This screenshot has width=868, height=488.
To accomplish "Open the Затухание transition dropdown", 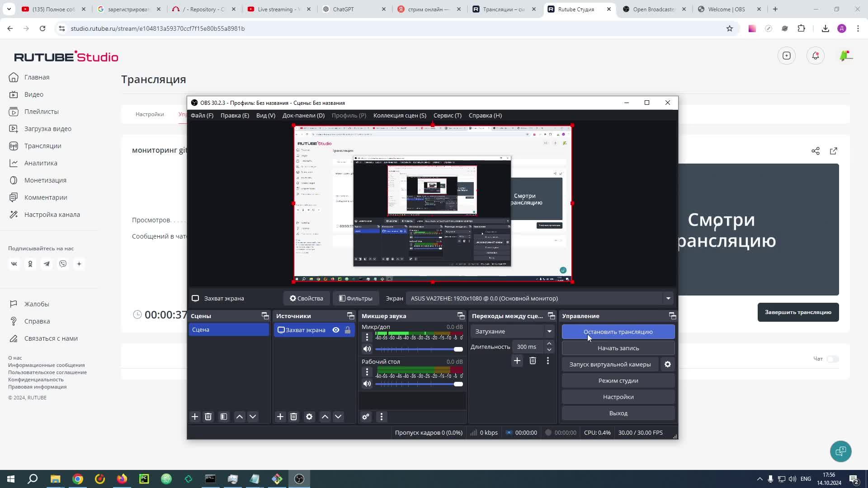I will tap(549, 331).
